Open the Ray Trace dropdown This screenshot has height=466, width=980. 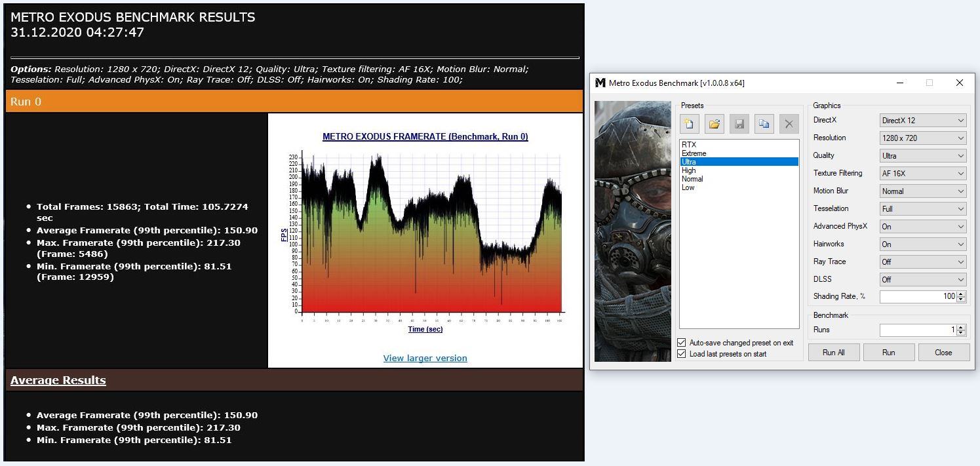[x=923, y=262]
